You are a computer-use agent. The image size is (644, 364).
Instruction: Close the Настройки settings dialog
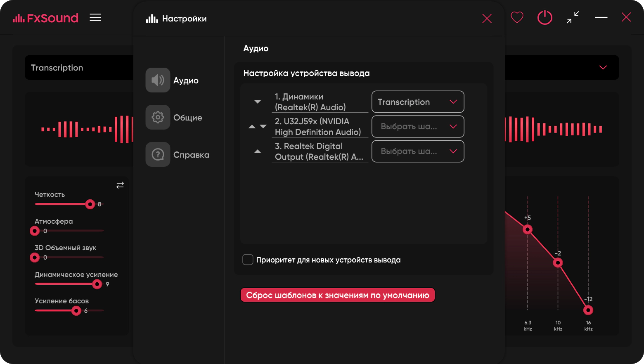click(x=487, y=19)
